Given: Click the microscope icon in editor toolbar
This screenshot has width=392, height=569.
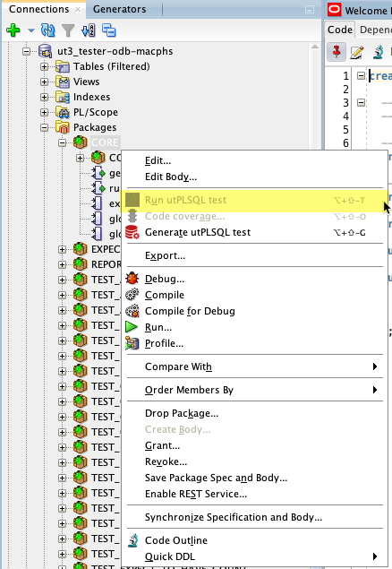Looking at the screenshot, I should pyautogui.click(x=378, y=52).
